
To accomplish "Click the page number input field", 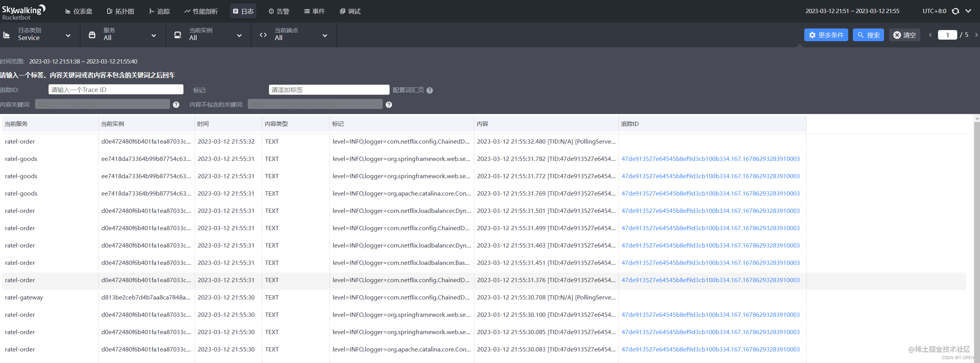I will pyautogui.click(x=947, y=35).
